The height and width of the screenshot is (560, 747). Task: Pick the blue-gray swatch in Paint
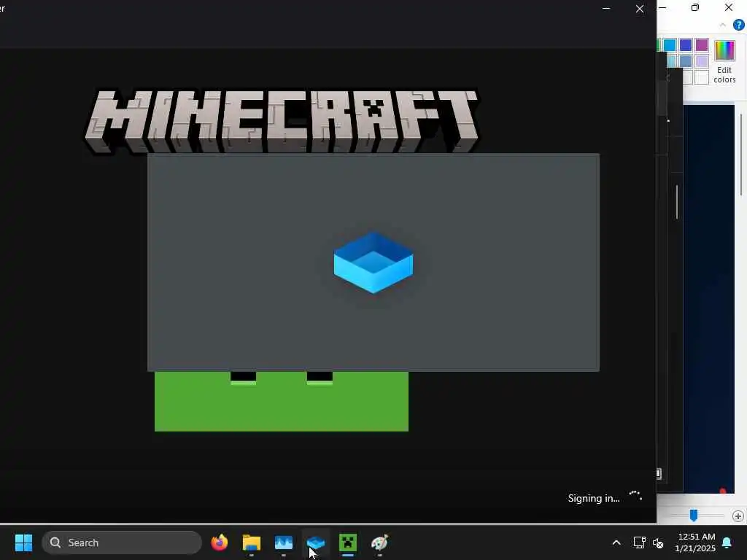point(686,61)
